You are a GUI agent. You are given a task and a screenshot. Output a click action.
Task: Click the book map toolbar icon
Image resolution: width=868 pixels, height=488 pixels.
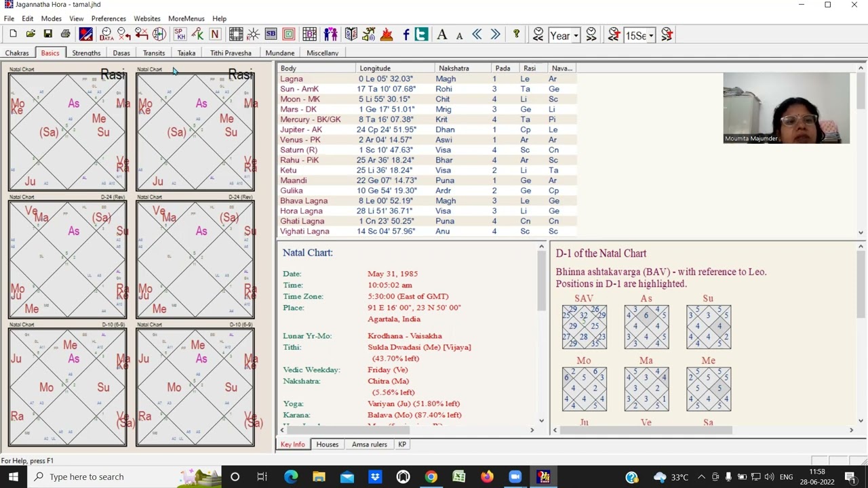(351, 35)
